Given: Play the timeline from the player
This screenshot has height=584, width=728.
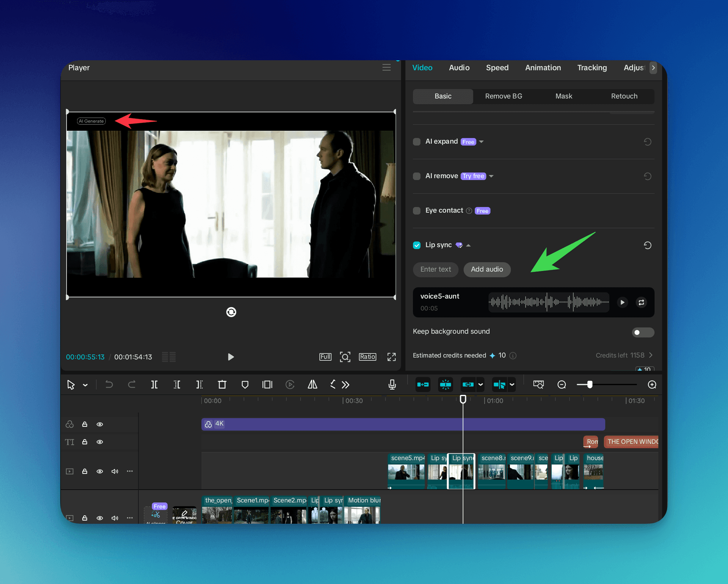Looking at the screenshot, I should [231, 357].
